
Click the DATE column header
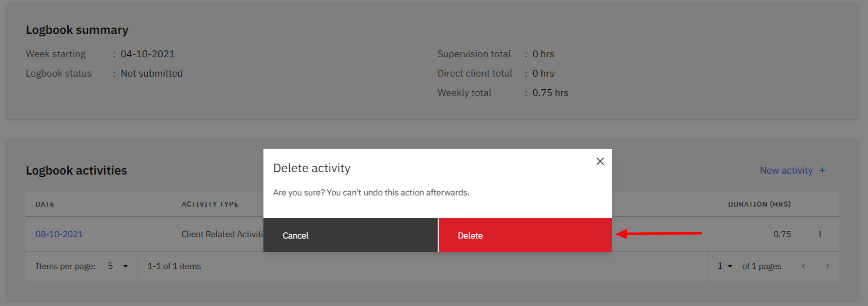point(45,204)
